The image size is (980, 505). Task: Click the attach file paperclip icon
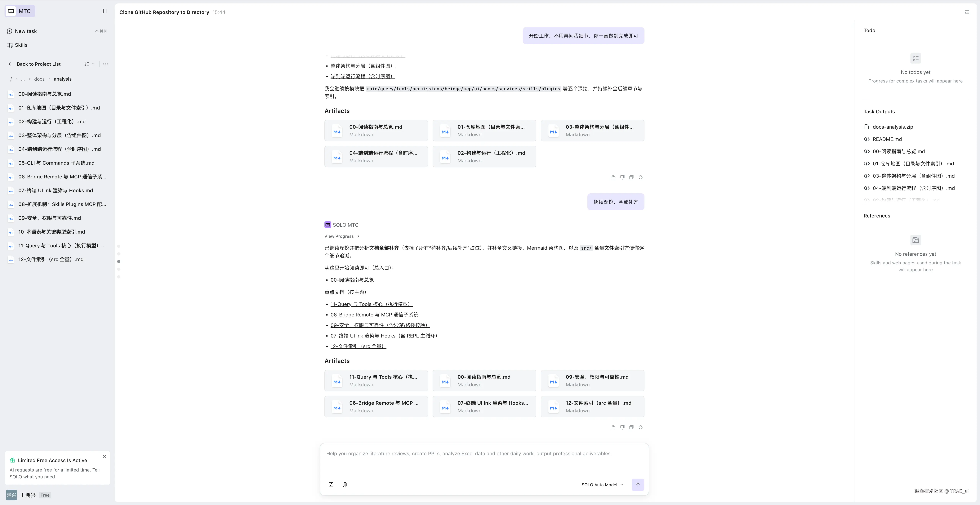pos(345,485)
